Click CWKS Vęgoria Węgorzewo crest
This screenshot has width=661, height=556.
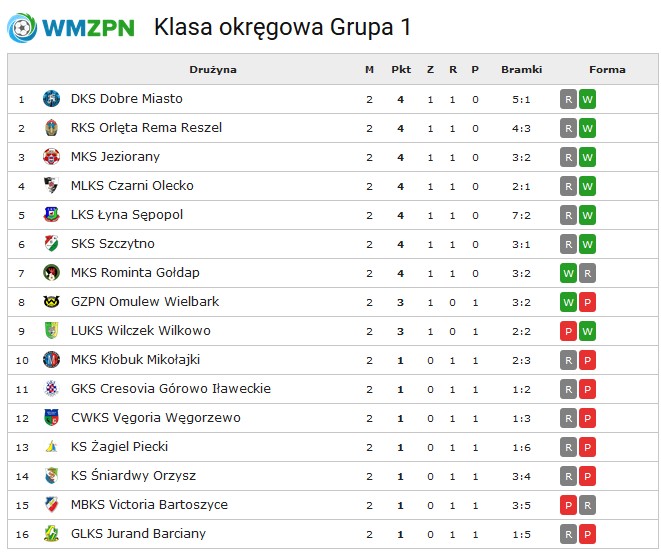pyautogui.click(x=51, y=417)
